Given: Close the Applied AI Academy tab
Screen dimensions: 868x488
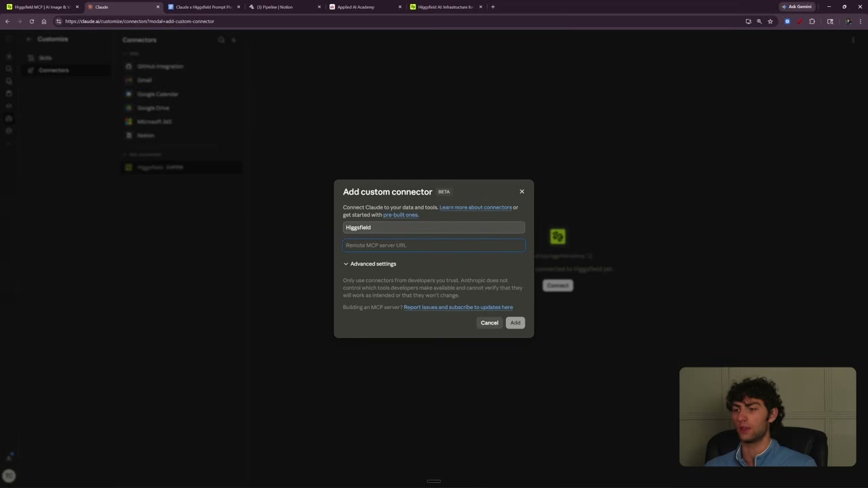Looking at the screenshot, I should pos(399,7).
